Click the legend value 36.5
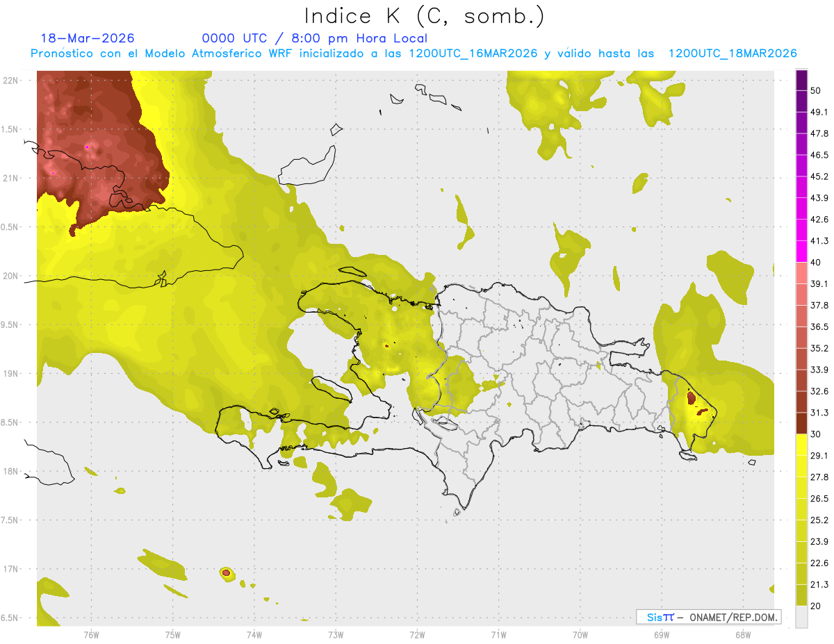Viewport: 834px width, 644px height. pos(819,327)
